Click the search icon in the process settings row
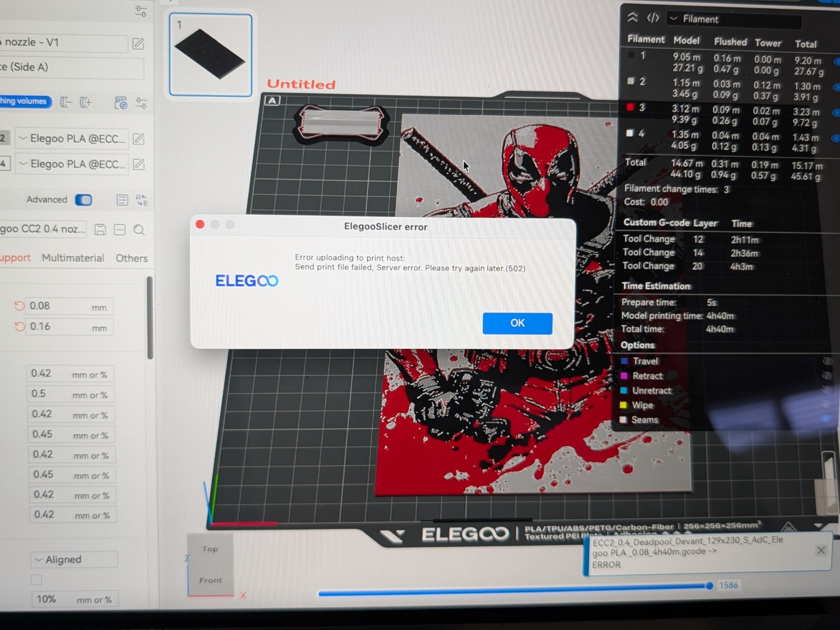The width and height of the screenshot is (840, 630). point(139,230)
